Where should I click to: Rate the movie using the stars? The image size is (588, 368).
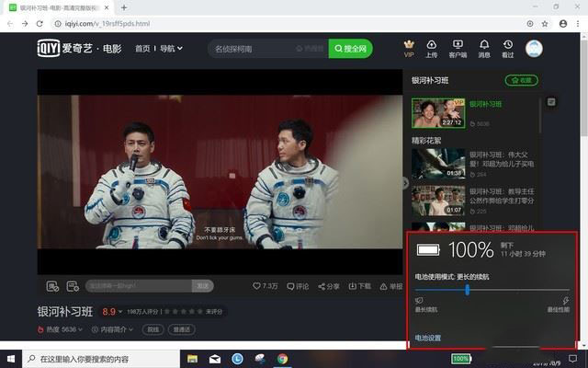[x=184, y=312]
